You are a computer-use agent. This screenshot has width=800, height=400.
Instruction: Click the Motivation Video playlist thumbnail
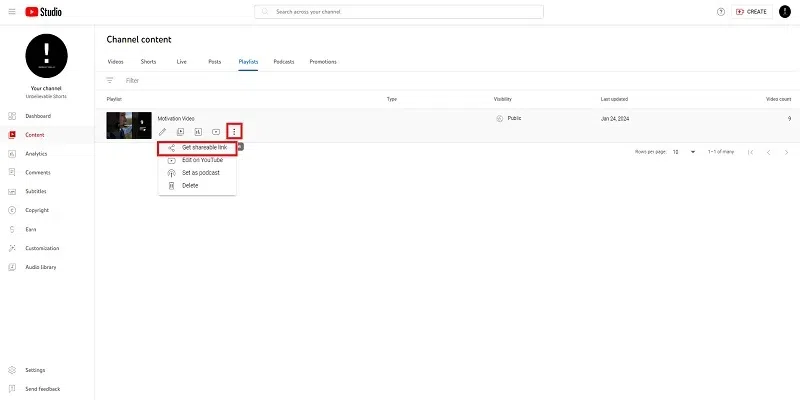[129, 126]
